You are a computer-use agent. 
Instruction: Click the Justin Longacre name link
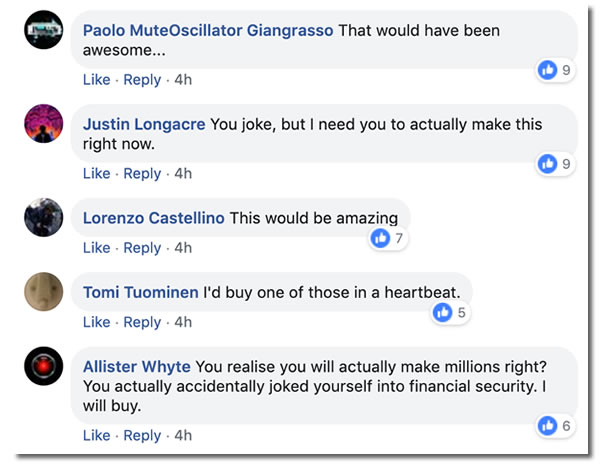click(144, 124)
